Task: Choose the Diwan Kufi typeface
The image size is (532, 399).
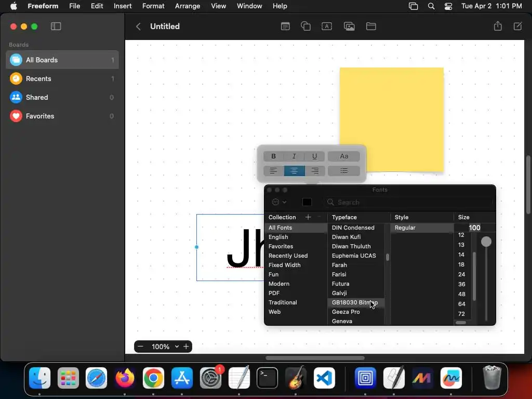Action: coord(356,237)
